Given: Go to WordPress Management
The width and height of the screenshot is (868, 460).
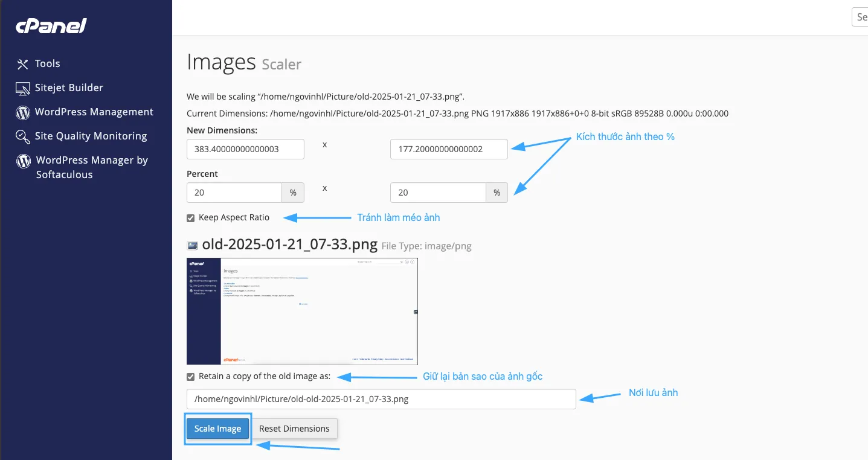Looking at the screenshot, I should pos(94,112).
